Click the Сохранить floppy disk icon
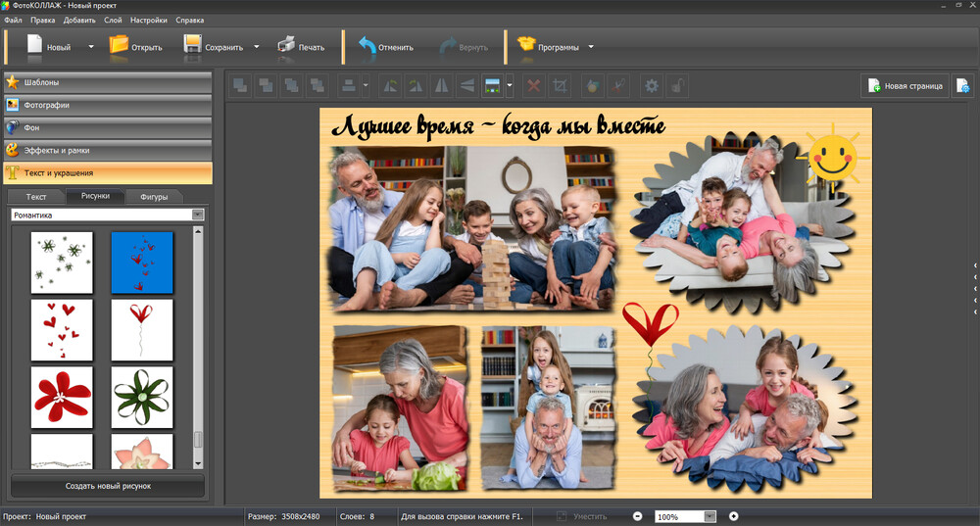 [192, 45]
